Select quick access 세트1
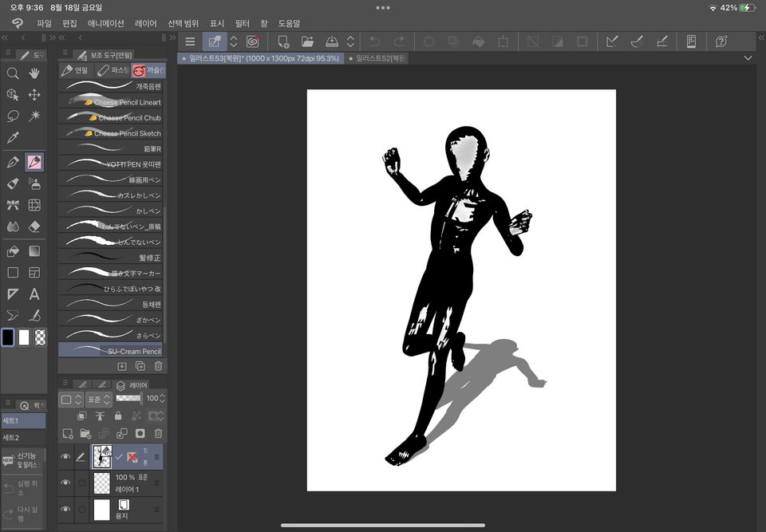The width and height of the screenshot is (766, 532). [x=23, y=420]
